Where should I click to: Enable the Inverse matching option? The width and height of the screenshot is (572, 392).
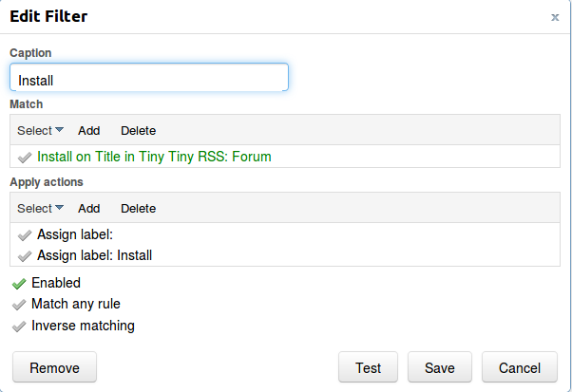pyautogui.click(x=19, y=327)
